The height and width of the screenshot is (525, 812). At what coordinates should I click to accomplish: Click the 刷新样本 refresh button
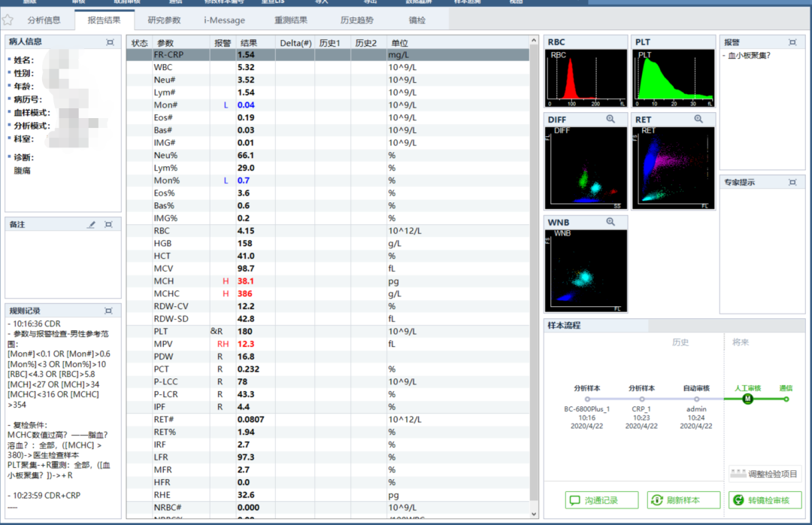683,500
